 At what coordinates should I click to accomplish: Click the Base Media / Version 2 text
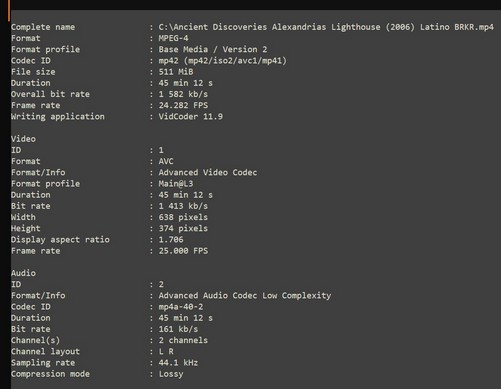coord(213,49)
